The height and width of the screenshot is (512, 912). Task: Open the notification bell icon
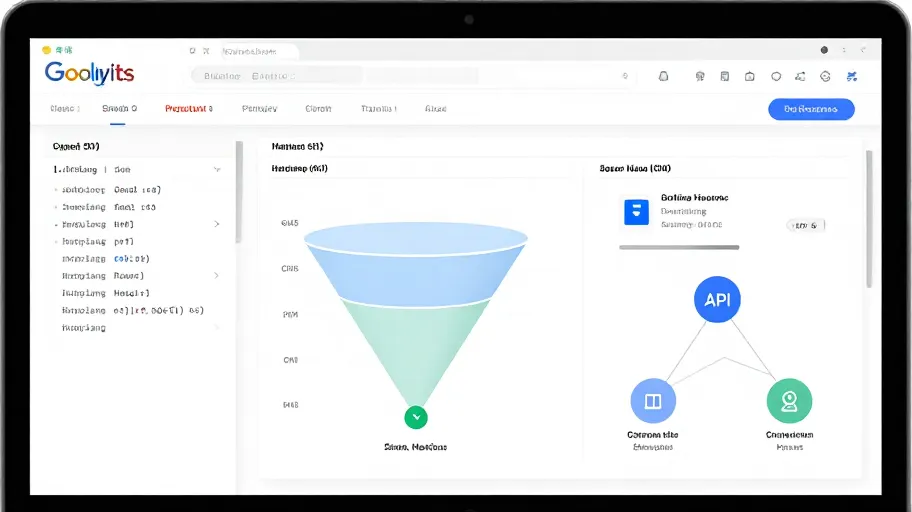click(x=663, y=76)
